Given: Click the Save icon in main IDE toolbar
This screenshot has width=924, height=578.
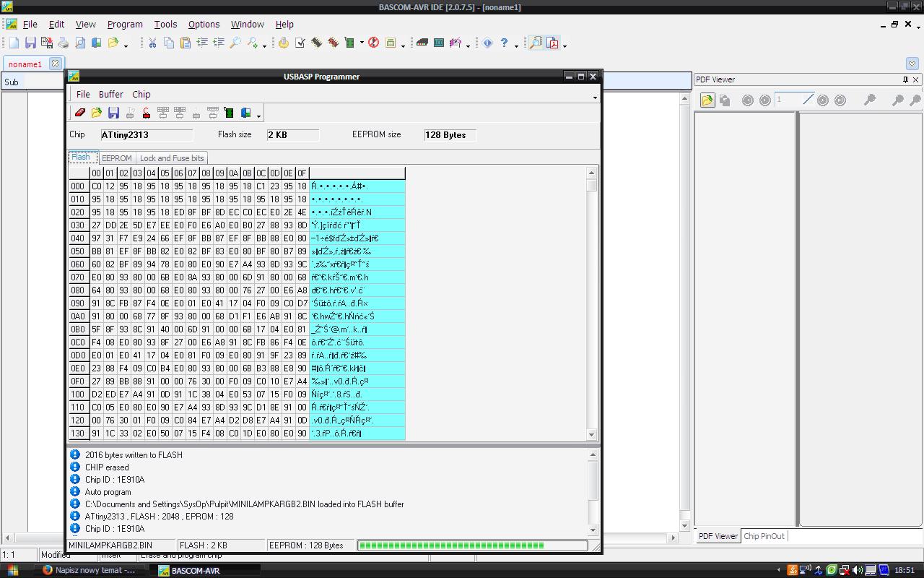Looking at the screenshot, I should tap(30, 43).
